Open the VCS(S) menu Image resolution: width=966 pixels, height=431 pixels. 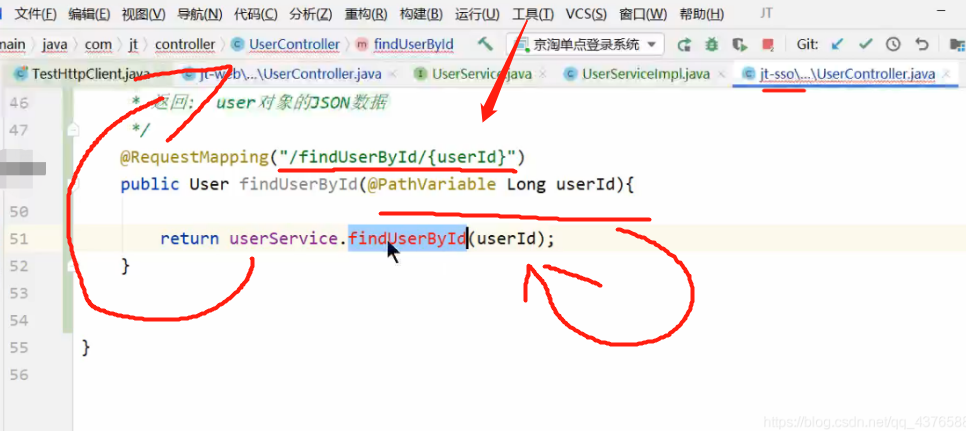click(x=586, y=14)
